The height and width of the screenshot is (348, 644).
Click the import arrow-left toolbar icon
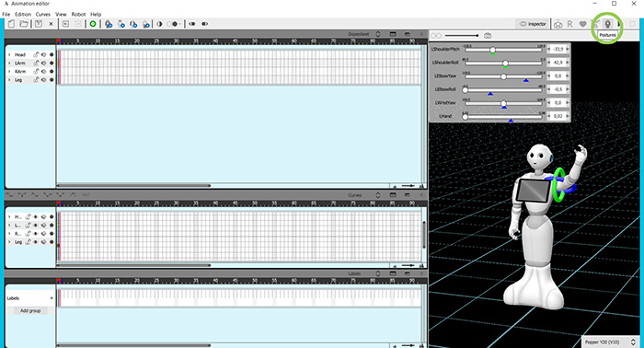pyautogui.click(x=65, y=24)
